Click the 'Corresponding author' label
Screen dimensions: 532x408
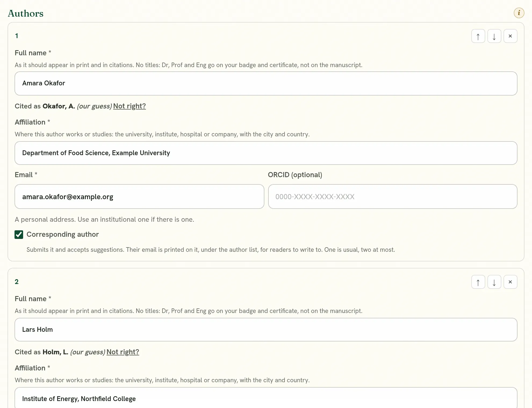click(x=63, y=234)
